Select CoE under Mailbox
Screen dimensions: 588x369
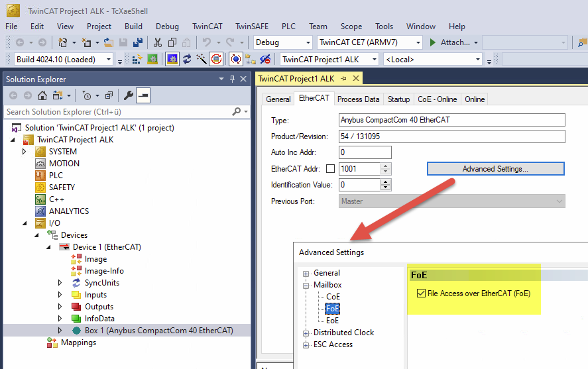333,296
